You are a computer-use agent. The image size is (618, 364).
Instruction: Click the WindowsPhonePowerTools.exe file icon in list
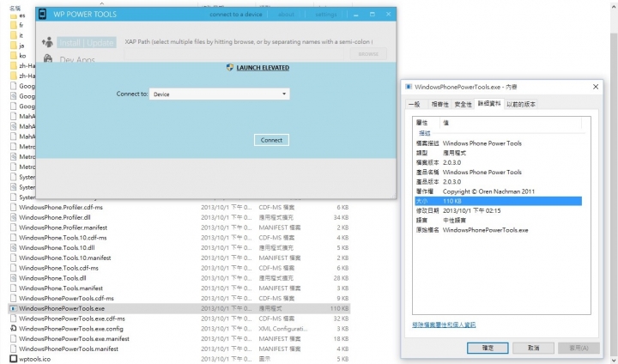[x=14, y=308]
